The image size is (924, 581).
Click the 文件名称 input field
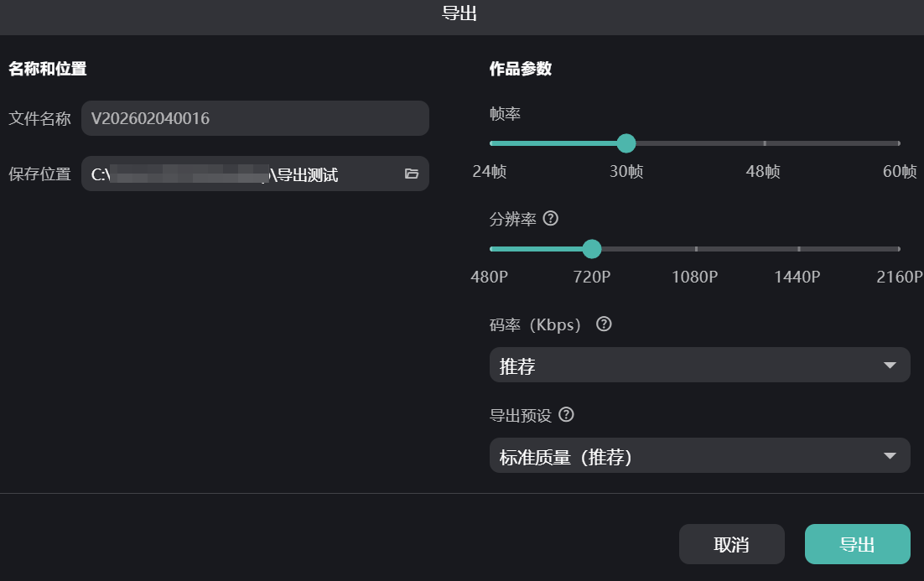pyautogui.click(x=254, y=118)
